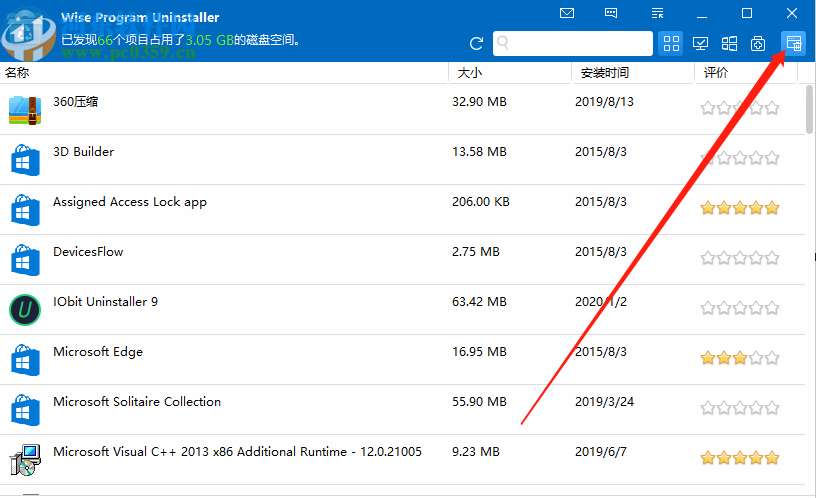Focus the program search field
The height and width of the screenshot is (498, 816).
(x=572, y=43)
